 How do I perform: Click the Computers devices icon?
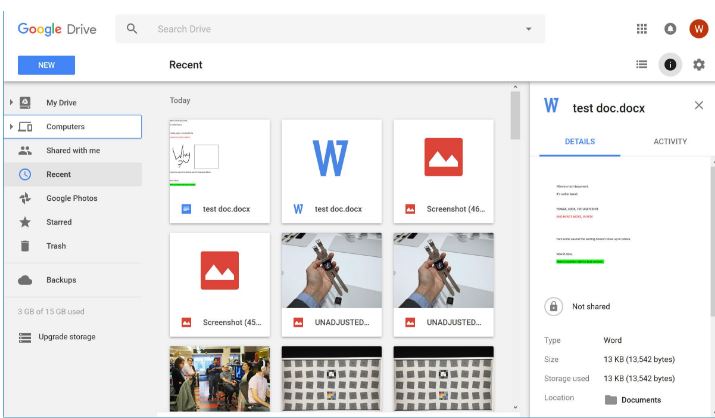pos(25,127)
